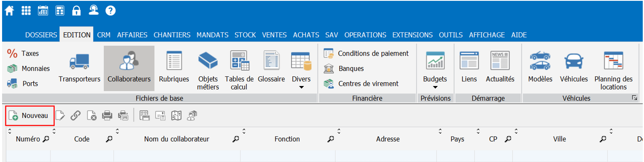
Task: Open Tables de calcul icon
Action: [239, 61]
